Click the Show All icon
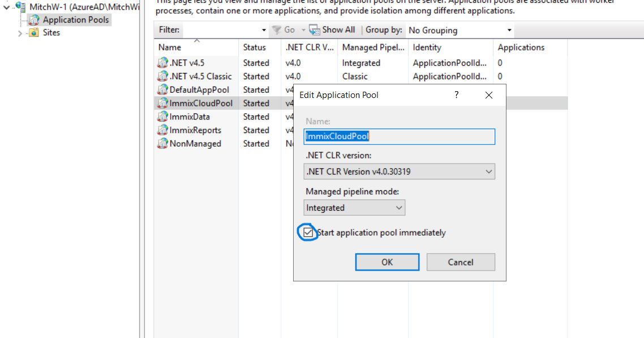 pyautogui.click(x=315, y=30)
